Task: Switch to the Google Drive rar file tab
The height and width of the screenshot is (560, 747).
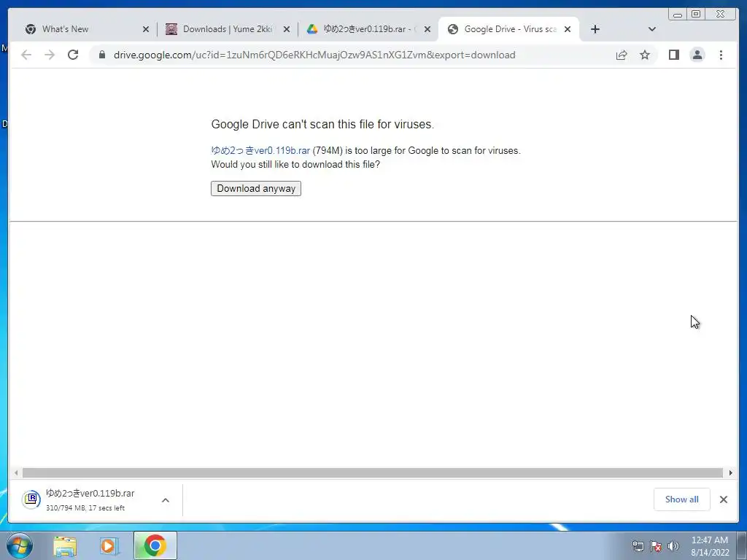Action: [x=368, y=29]
